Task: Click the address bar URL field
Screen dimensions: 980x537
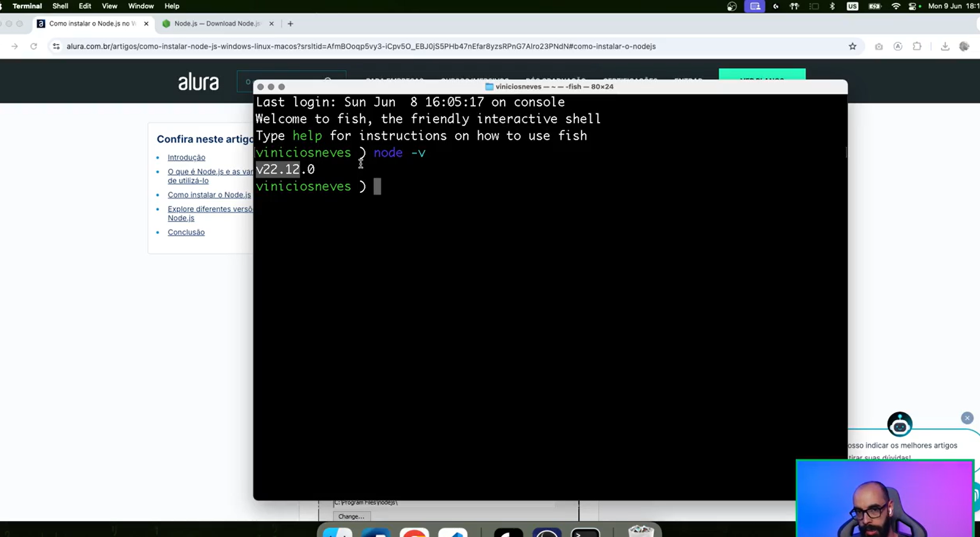Action: click(361, 46)
